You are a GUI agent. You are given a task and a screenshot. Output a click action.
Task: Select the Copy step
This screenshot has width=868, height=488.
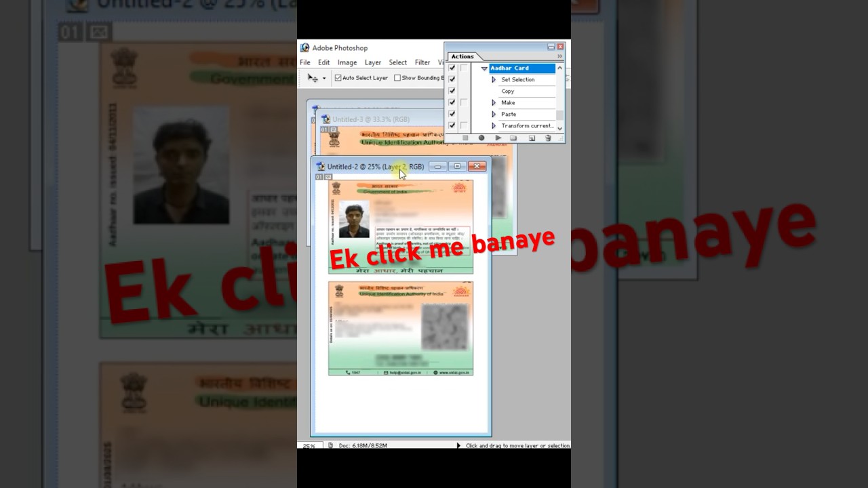508,91
